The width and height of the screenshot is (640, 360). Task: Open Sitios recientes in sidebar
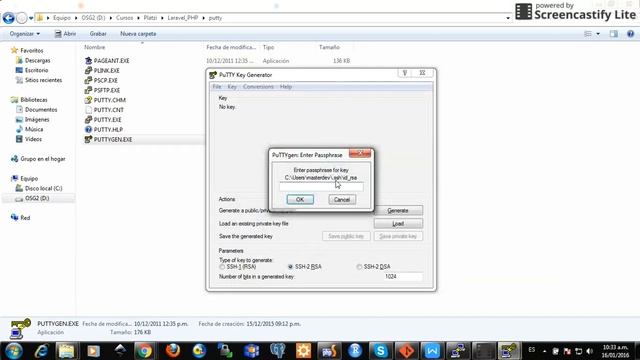pyautogui.click(x=43, y=80)
